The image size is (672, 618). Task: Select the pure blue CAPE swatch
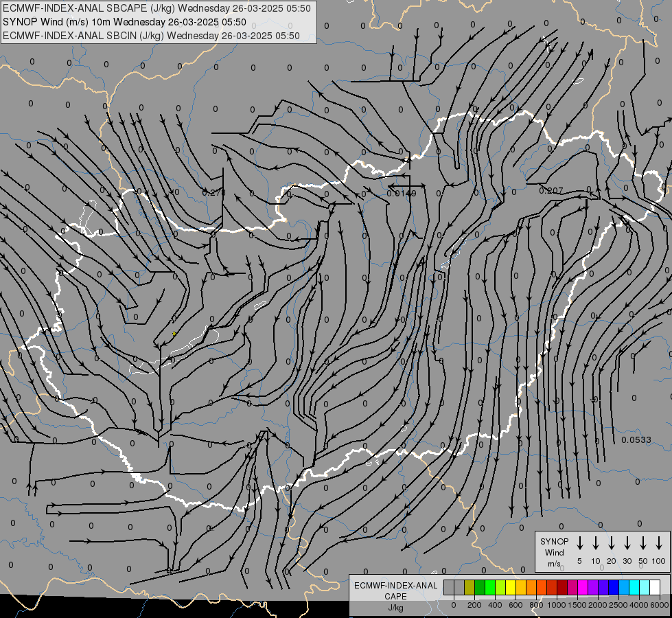(614, 587)
